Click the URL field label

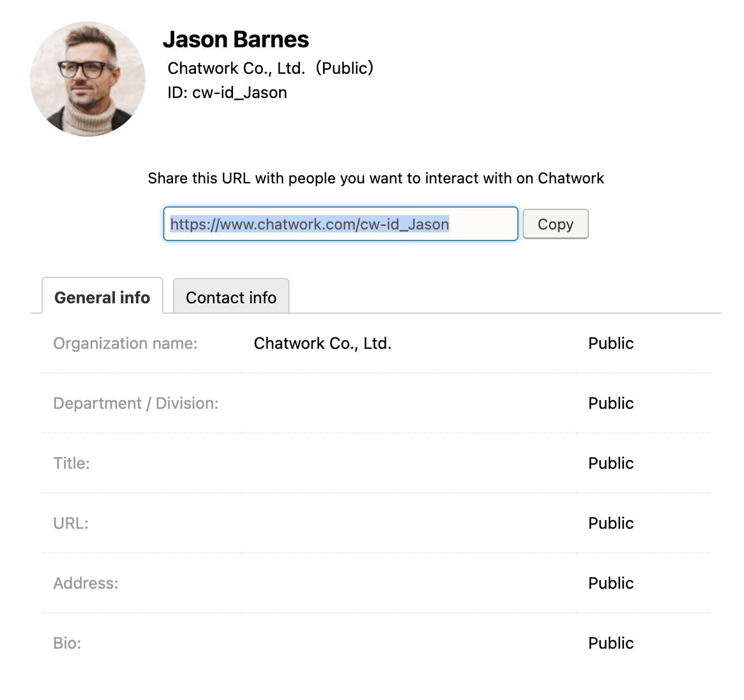pos(71,523)
